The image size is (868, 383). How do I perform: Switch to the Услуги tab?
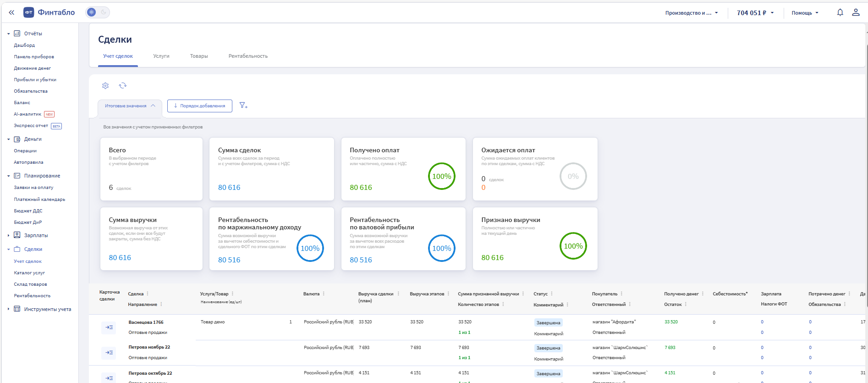[x=161, y=56]
